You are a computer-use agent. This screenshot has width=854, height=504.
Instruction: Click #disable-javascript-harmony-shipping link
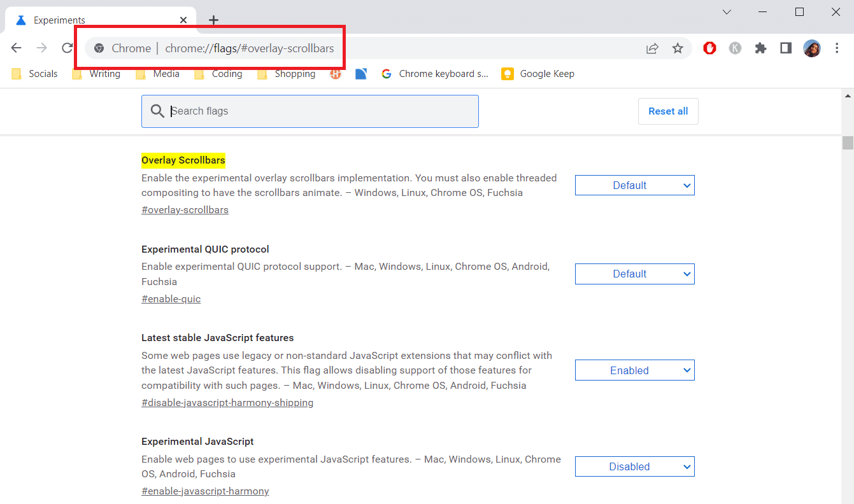coord(227,403)
